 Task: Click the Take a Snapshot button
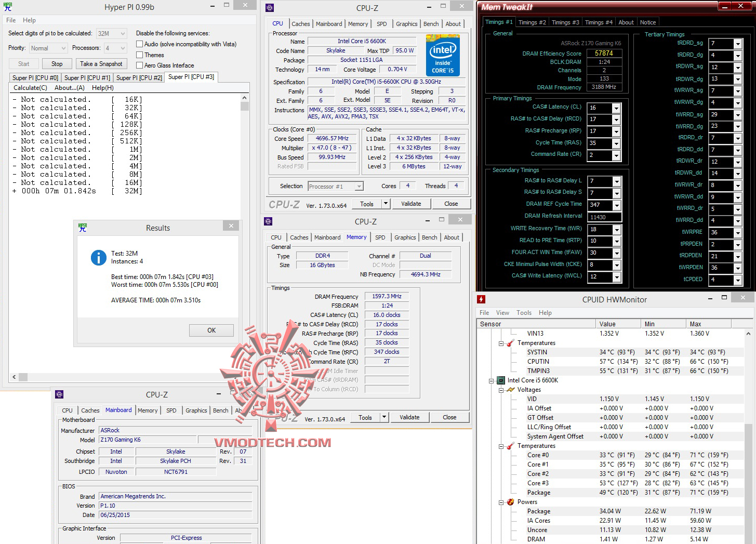pyautogui.click(x=101, y=64)
